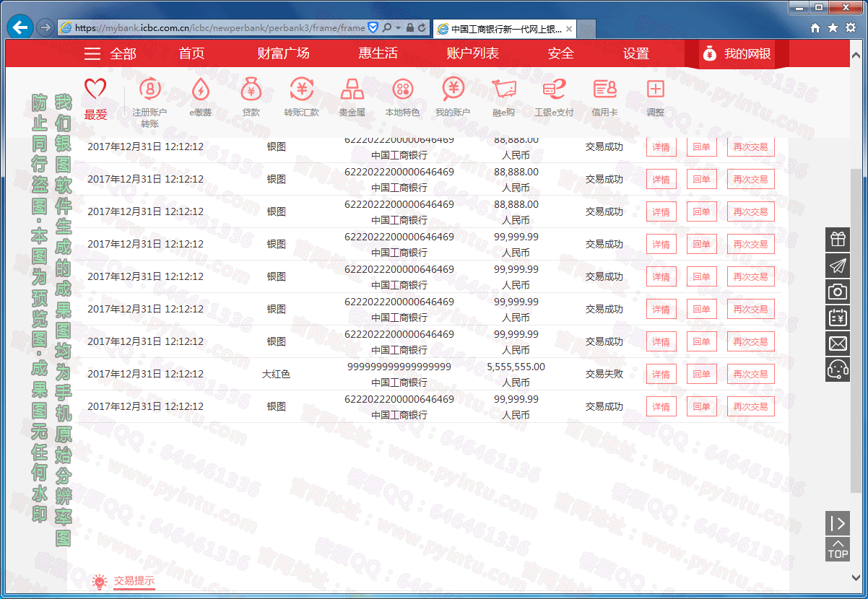The height and width of the screenshot is (599, 868).
Task: Expand the address bar dropdown arrow
Action: [398, 27]
